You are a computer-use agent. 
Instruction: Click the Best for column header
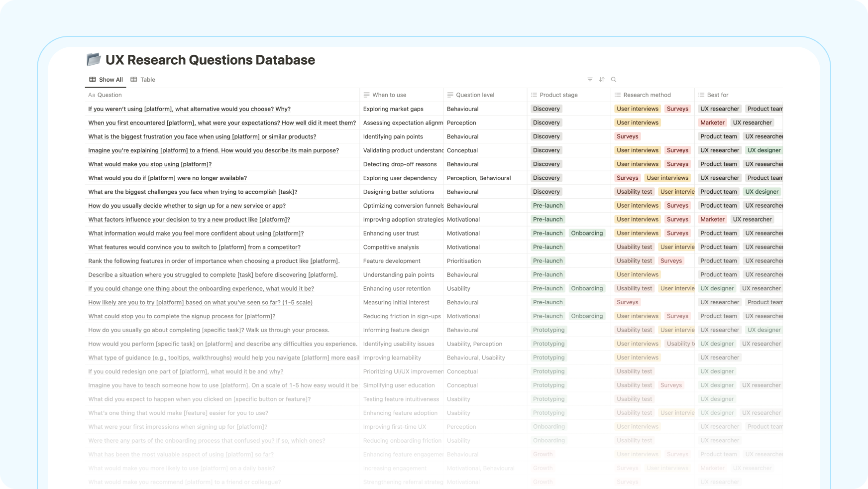tap(717, 95)
